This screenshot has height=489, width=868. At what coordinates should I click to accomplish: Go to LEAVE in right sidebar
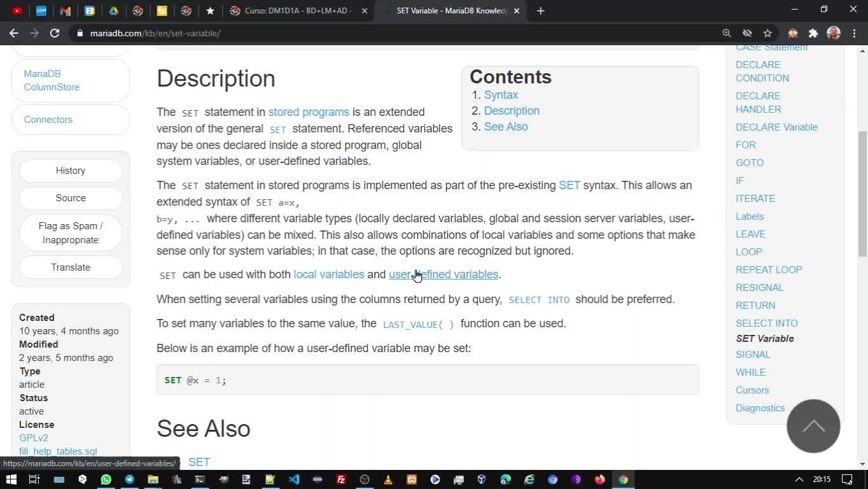pos(750,234)
